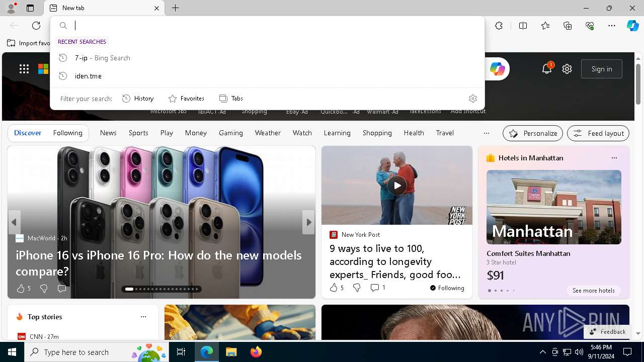Screen dimensions: 644x362
Task: Like the New York Post story
Action: pos(336,288)
